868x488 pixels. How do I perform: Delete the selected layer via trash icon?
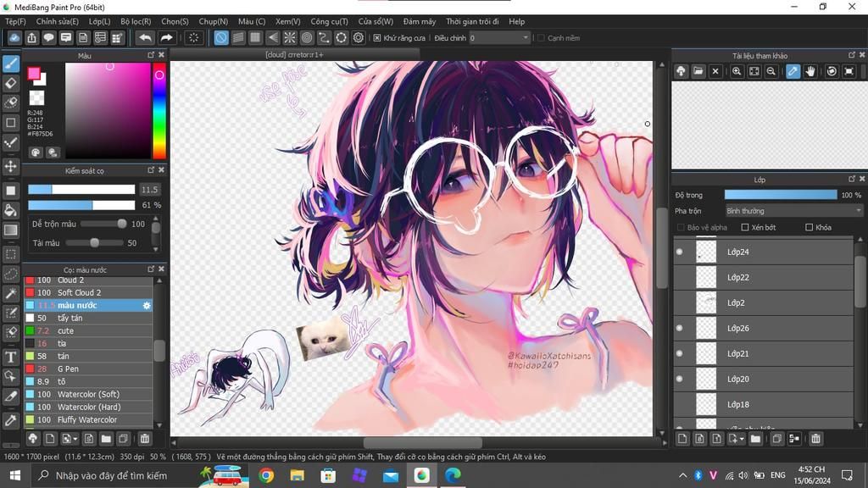(x=815, y=439)
